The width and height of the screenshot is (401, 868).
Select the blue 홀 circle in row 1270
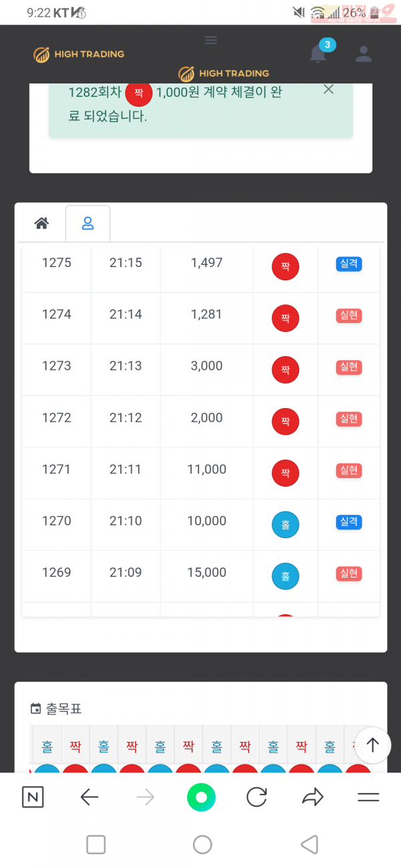285,525
